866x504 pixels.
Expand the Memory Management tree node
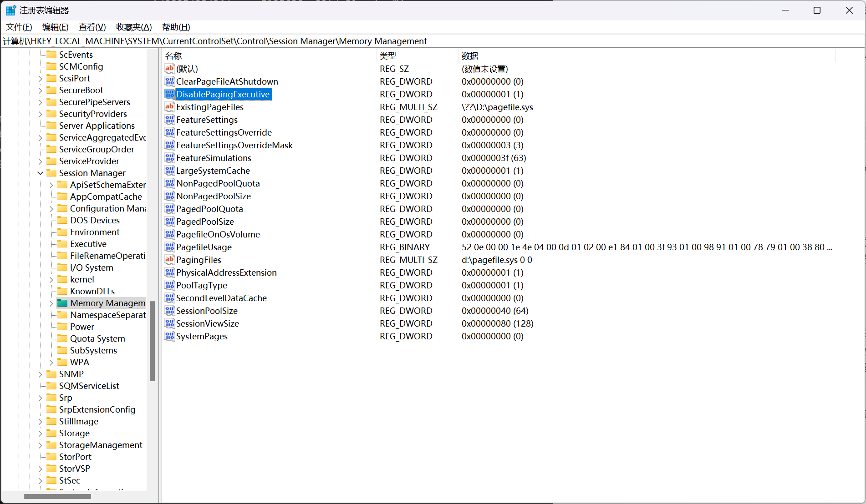51,303
